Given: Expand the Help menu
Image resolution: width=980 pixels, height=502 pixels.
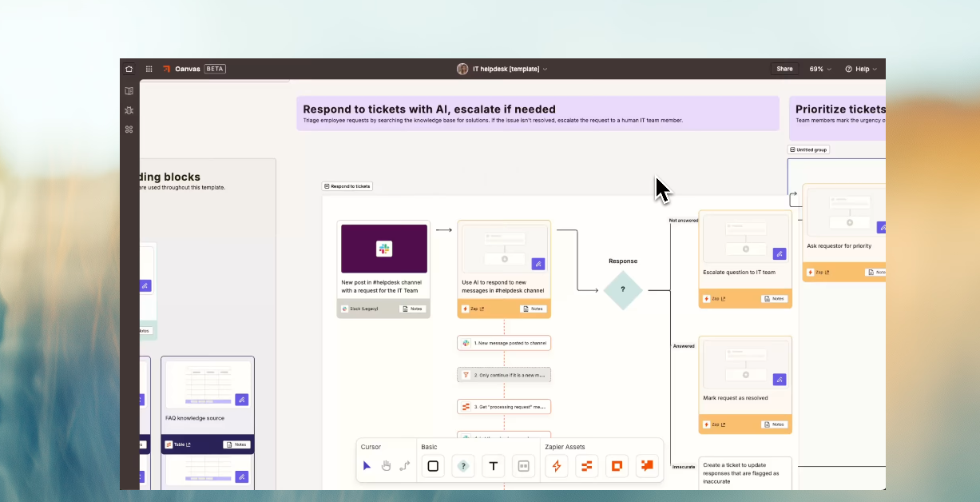Looking at the screenshot, I should coord(862,69).
